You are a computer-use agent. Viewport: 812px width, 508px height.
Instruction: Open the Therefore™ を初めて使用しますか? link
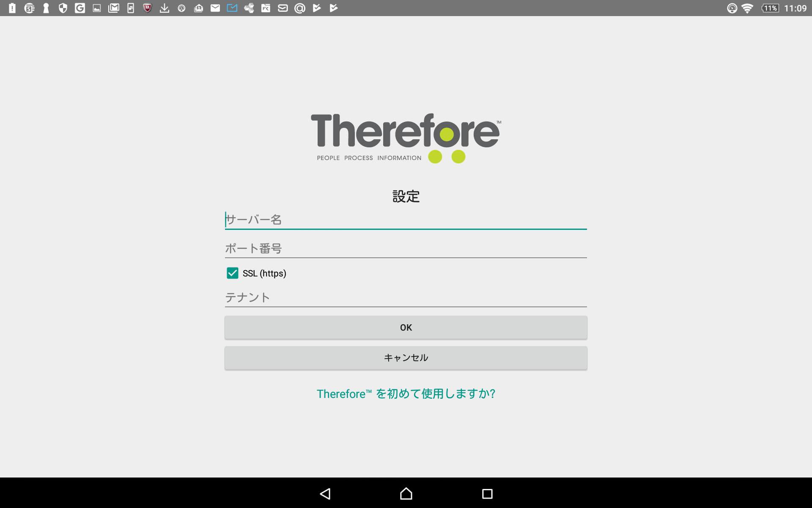click(406, 394)
